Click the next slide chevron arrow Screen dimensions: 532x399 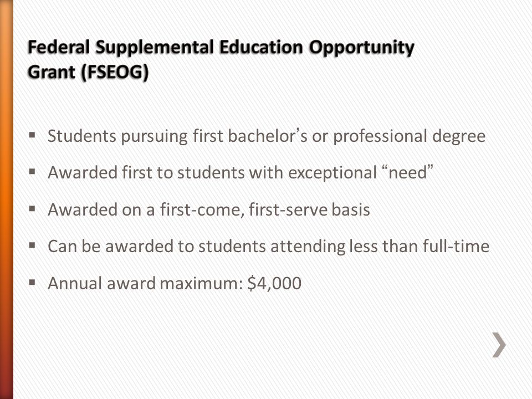tap(499, 345)
